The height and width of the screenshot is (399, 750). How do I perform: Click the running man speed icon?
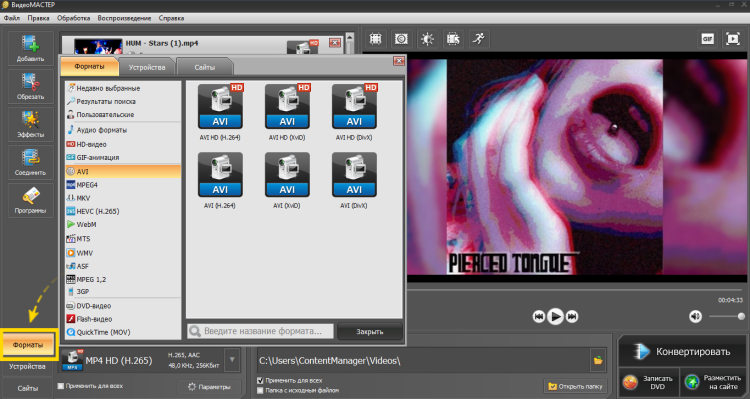click(x=479, y=39)
